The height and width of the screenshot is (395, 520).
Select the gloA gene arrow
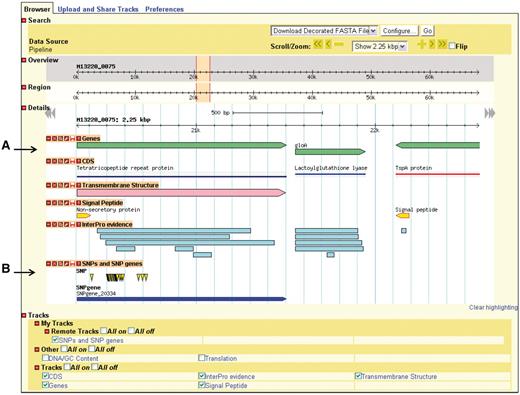[x=330, y=152]
